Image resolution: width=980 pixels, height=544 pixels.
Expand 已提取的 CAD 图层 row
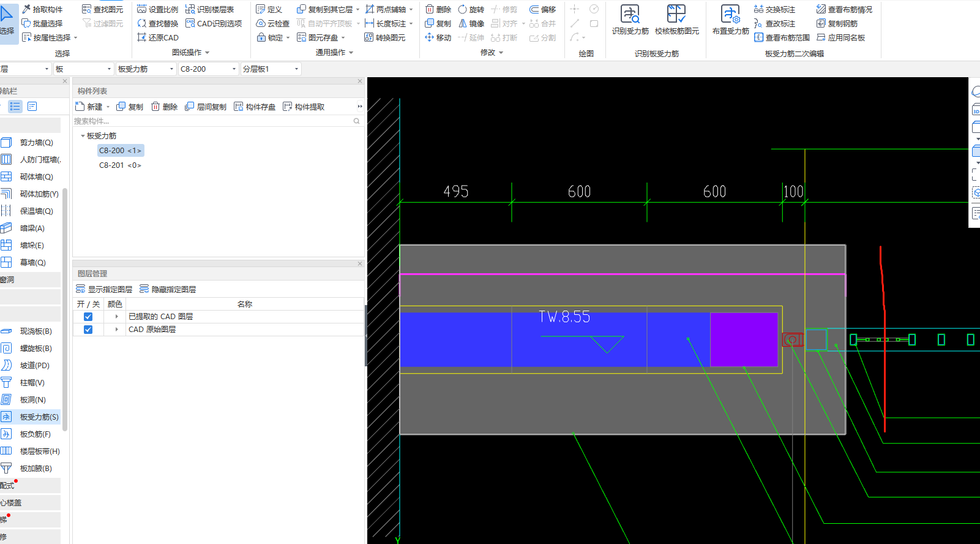click(x=116, y=317)
